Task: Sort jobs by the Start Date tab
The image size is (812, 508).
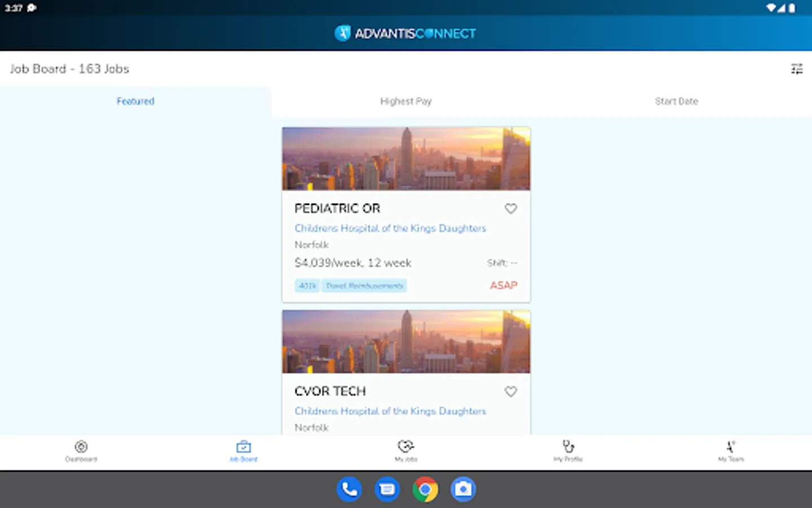Action: 677,102
